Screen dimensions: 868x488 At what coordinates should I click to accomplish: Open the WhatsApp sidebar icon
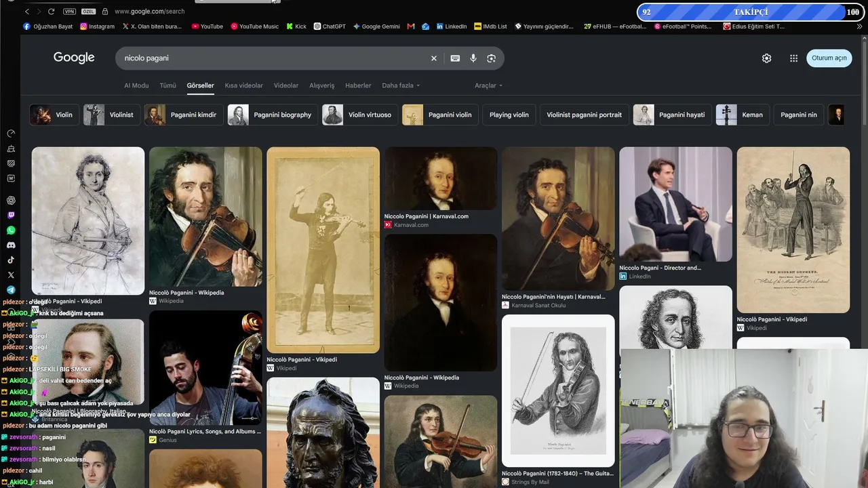(11, 230)
